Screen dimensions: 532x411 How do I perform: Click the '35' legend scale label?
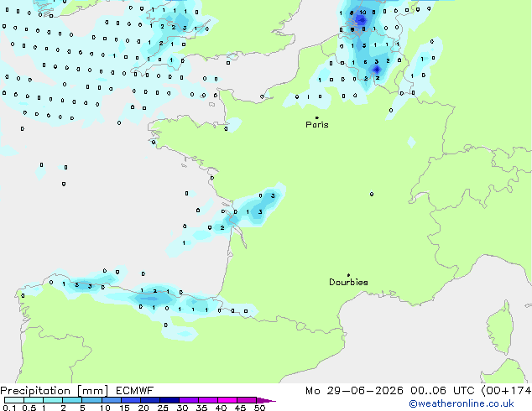[201, 408]
